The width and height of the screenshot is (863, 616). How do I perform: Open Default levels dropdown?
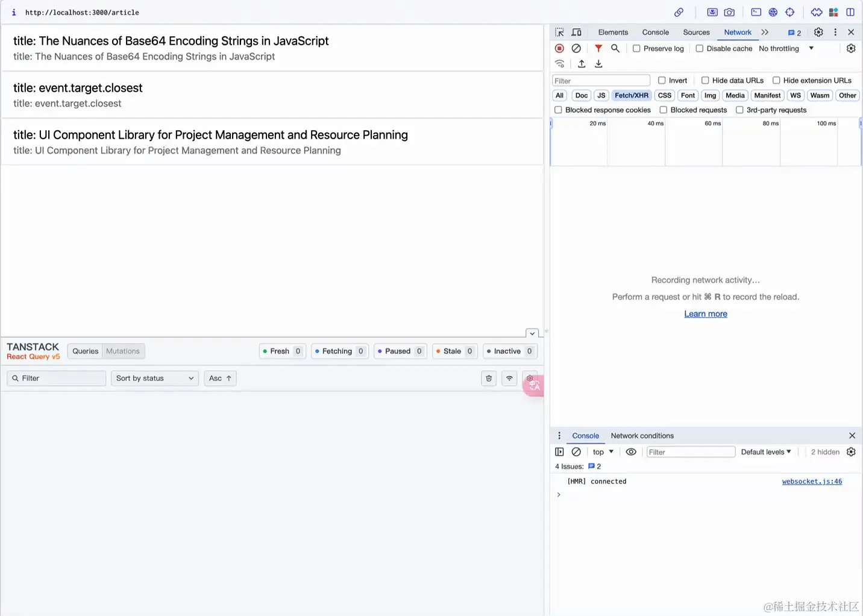pyautogui.click(x=766, y=452)
